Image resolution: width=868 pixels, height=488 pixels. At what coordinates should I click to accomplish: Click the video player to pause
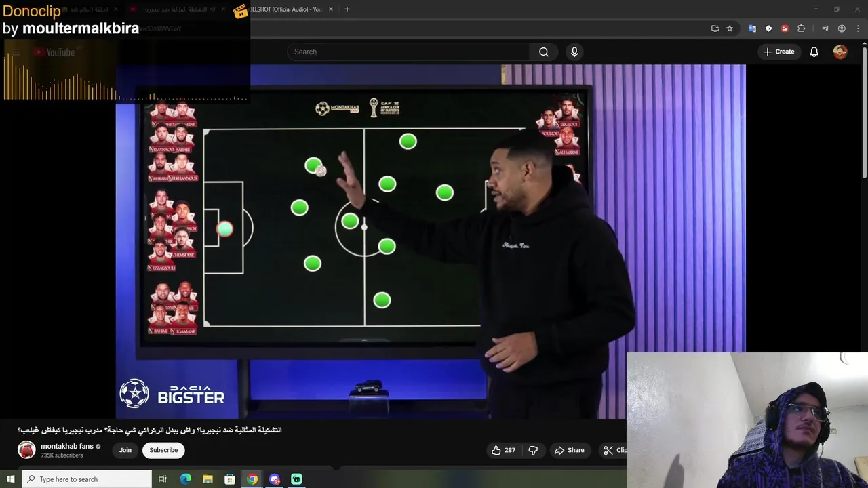point(431,241)
